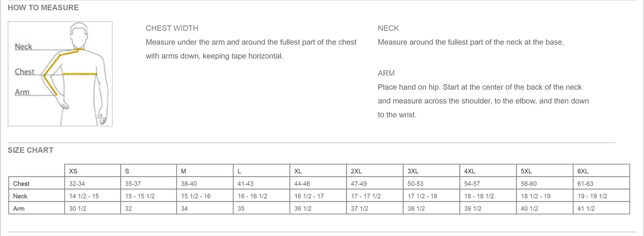
Task: Click the ARM instruction heading
Action: pos(386,73)
